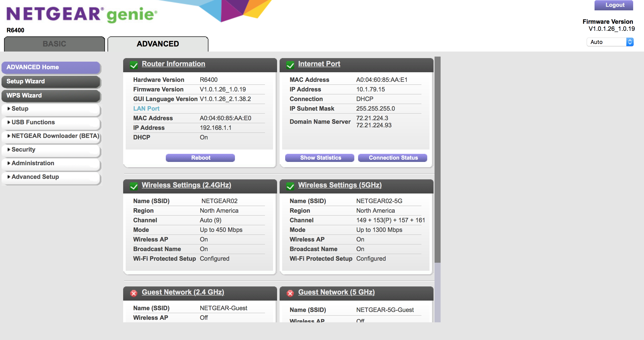Click green check icon for Wireless Settings 2.4GHz
644x340 pixels.
tap(134, 186)
